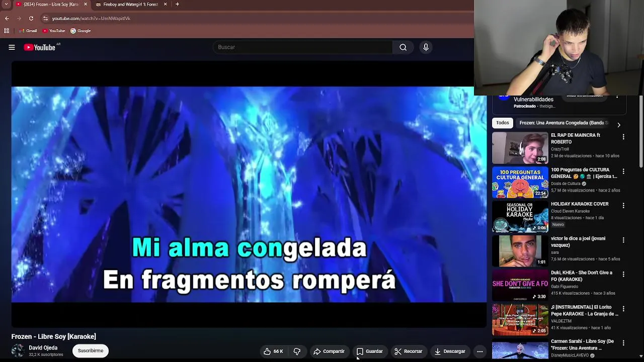Screen dimensions: 644x362
Task: Close the Fireboy and Watergirl tab
Action: point(167,4)
